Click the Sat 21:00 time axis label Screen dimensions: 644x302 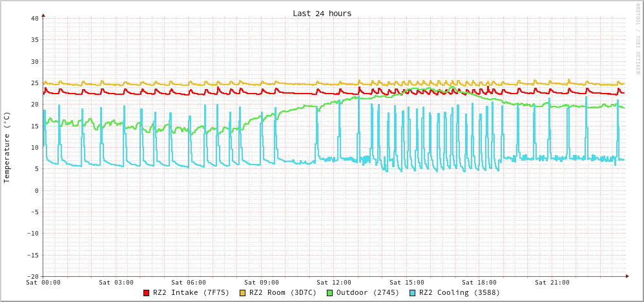click(x=552, y=283)
